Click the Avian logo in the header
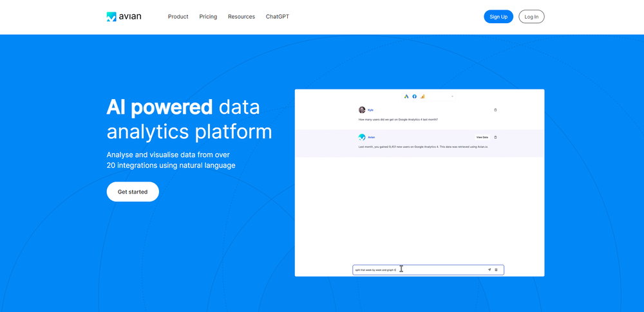 pyautogui.click(x=123, y=17)
